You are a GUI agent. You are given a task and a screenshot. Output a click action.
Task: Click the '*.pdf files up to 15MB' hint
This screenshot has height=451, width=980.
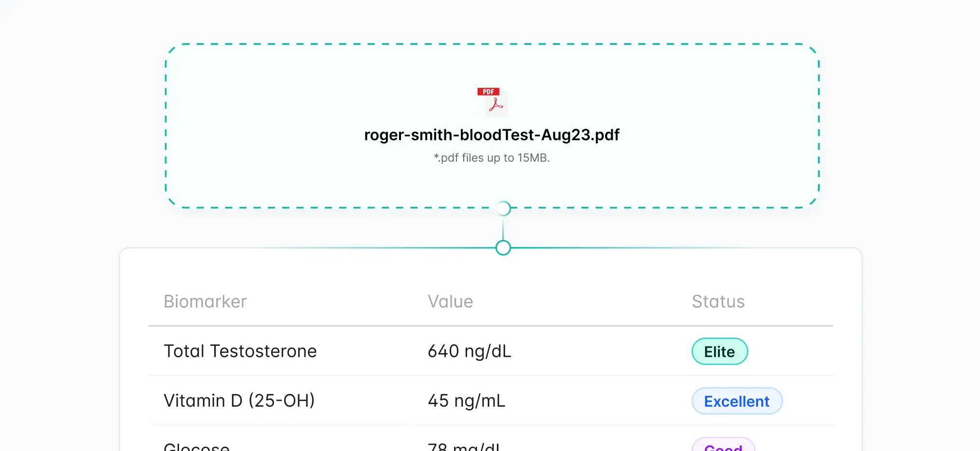[492, 158]
